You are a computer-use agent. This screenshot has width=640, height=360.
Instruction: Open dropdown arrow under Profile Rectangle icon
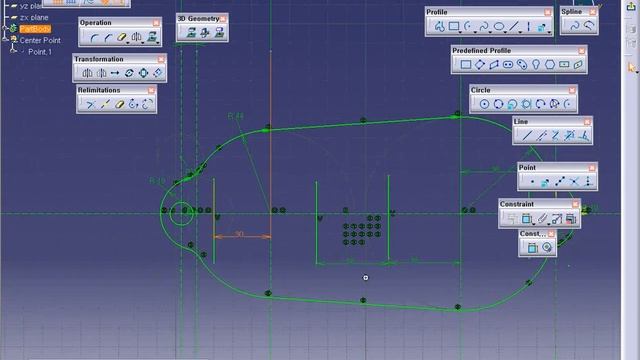460,32
